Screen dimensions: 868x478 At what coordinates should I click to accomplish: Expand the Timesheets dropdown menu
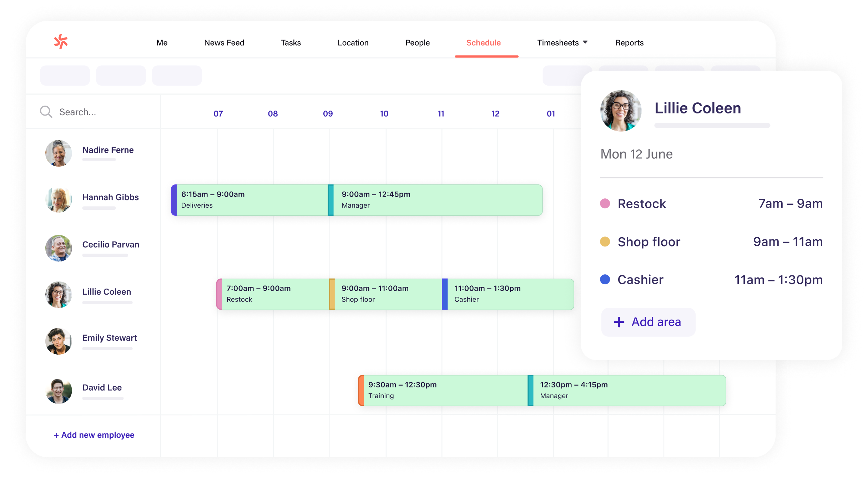561,42
